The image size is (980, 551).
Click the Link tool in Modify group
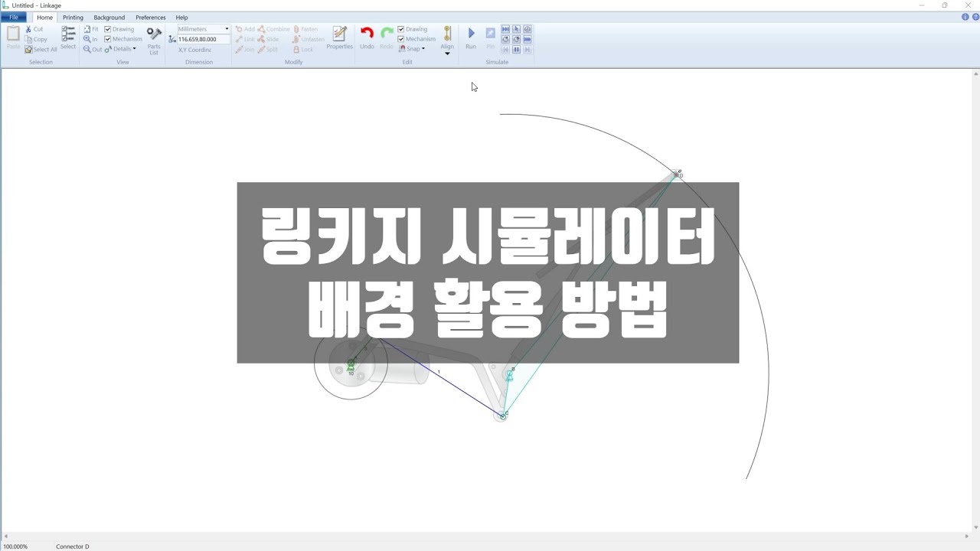point(245,39)
